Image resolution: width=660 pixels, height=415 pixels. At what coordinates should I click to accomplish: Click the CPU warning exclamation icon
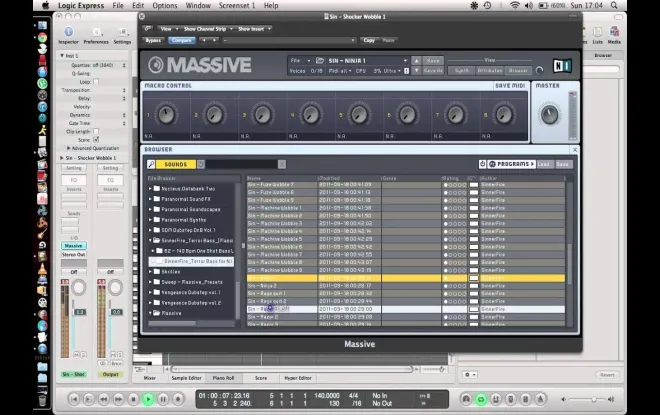coord(407,71)
